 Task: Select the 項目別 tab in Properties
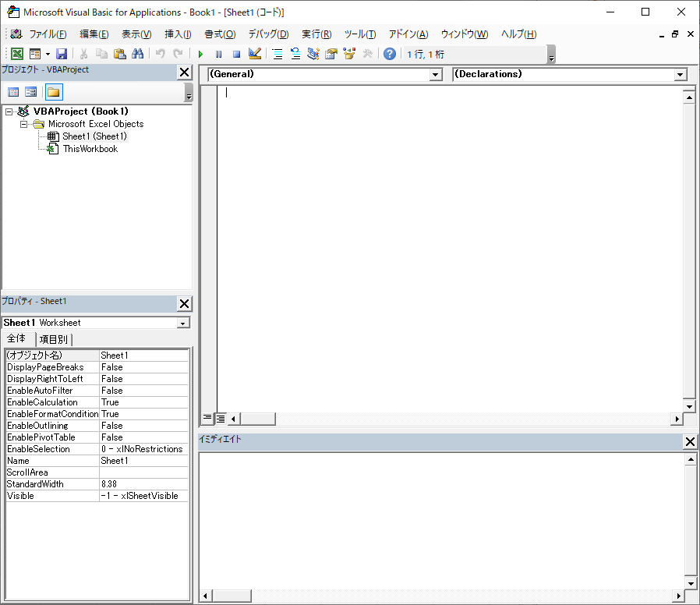(53, 339)
